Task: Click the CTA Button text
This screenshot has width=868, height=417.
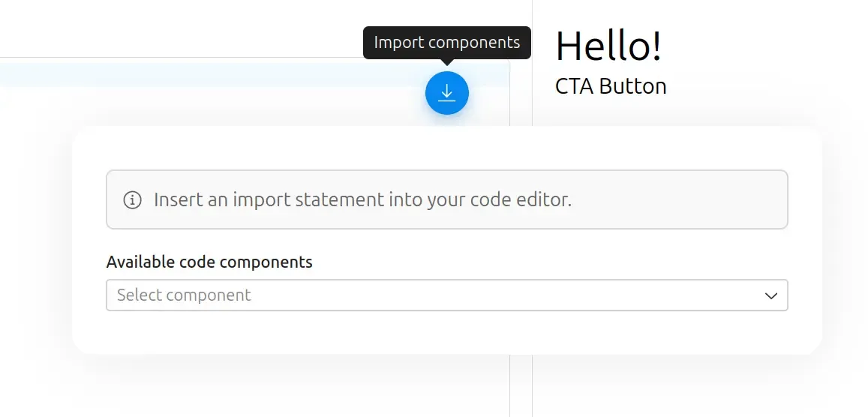Action: [x=611, y=87]
